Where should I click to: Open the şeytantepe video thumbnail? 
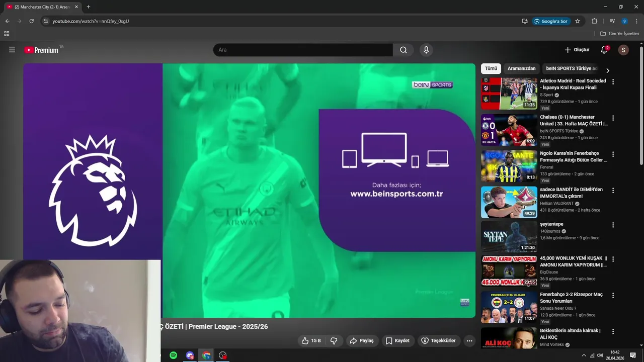(x=509, y=236)
